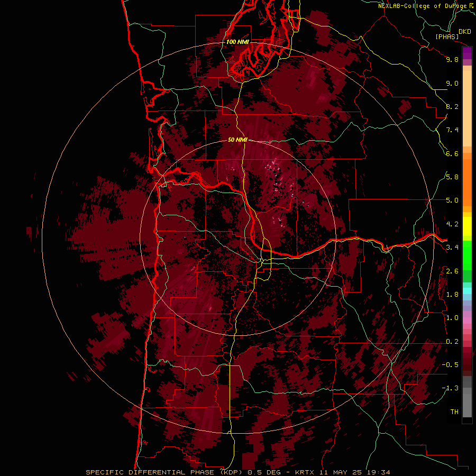Image resolution: width=476 pixels, height=476 pixels.
Task: Click the "DKD" label above the scale
Action: click(x=465, y=31)
